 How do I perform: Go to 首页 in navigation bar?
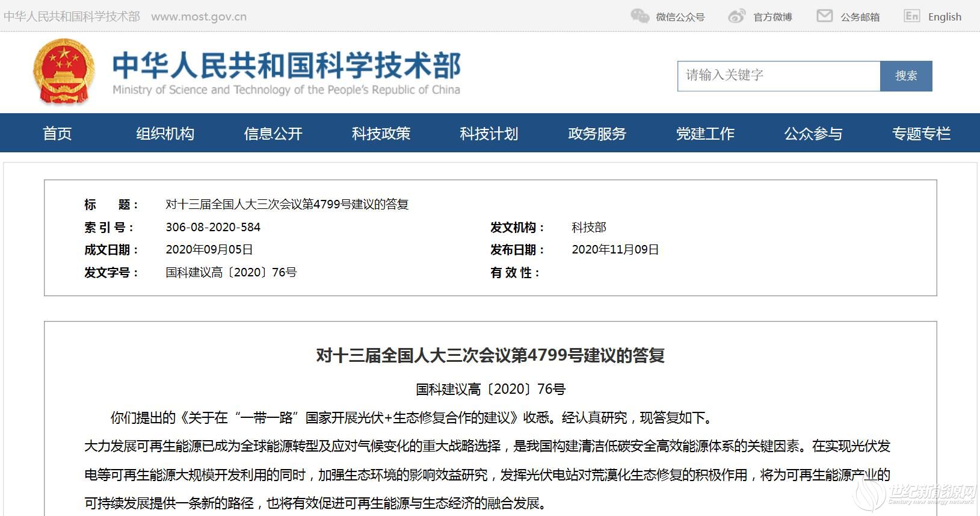pyautogui.click(x=57, y=133)
